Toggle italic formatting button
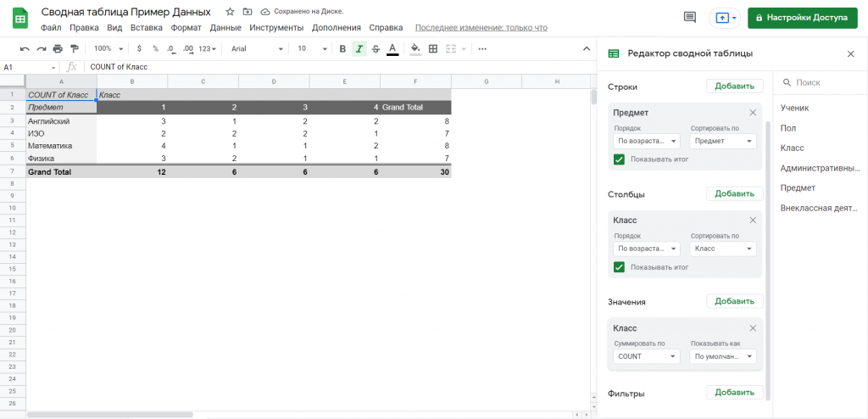This screenshot has height=419, width=868. (359, 49)
